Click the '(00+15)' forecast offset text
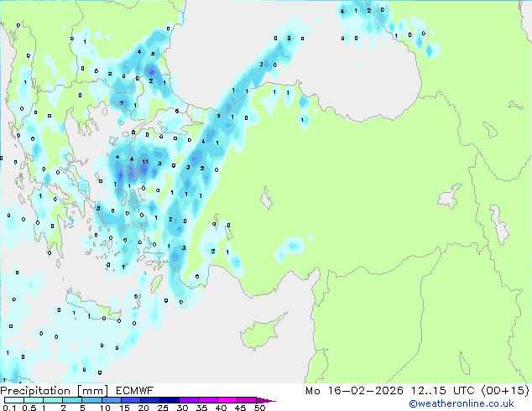532x411 pixels. pos(505,390)
